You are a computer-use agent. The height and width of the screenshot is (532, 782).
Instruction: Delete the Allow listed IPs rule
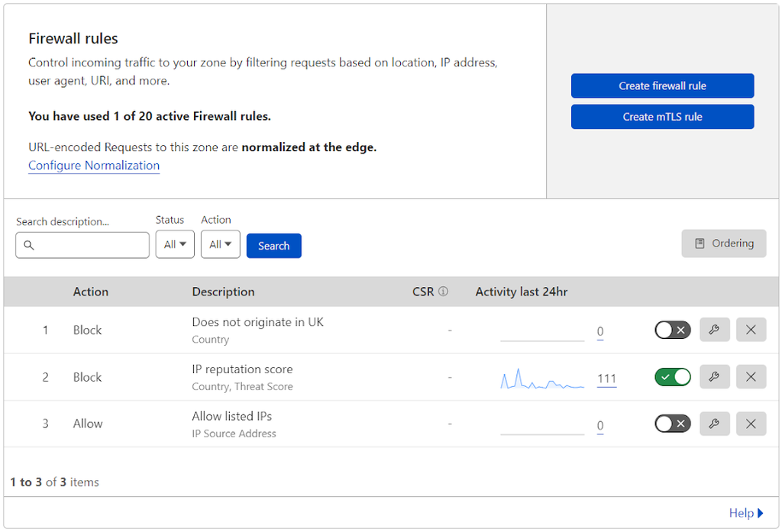751,424
